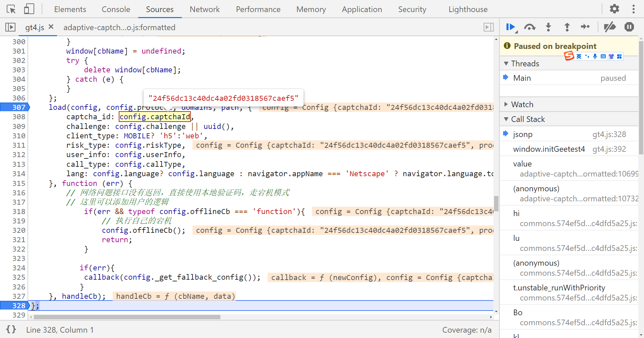
Task: Toggle Sogou punctuation mode
Action: [587, 56]
